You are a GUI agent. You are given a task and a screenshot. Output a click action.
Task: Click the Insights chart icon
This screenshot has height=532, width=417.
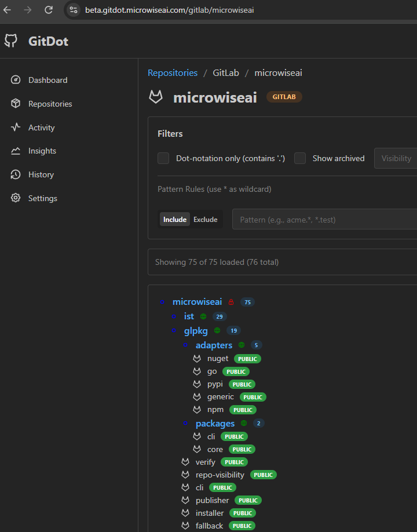16,151
